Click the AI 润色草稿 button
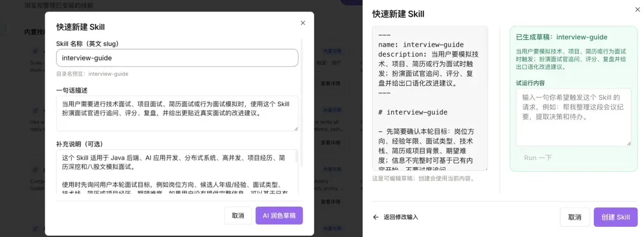 pyautogui.click(x=279, y=216)
